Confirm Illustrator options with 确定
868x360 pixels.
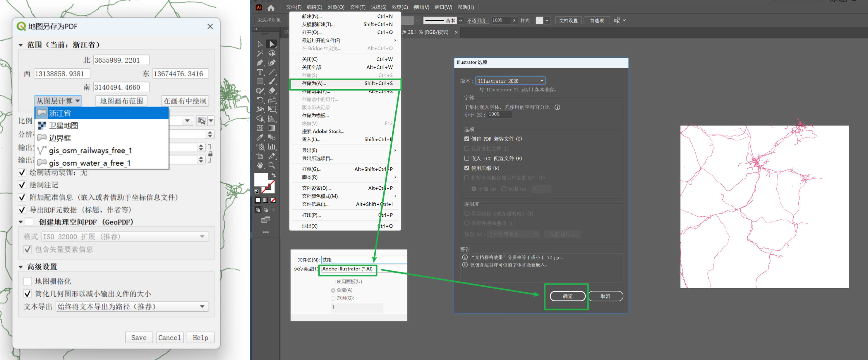pyautogui.click(x=567, y=296)
